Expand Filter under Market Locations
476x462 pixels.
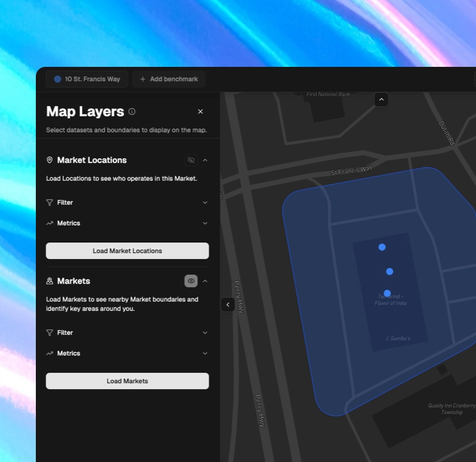pos(205,202)
